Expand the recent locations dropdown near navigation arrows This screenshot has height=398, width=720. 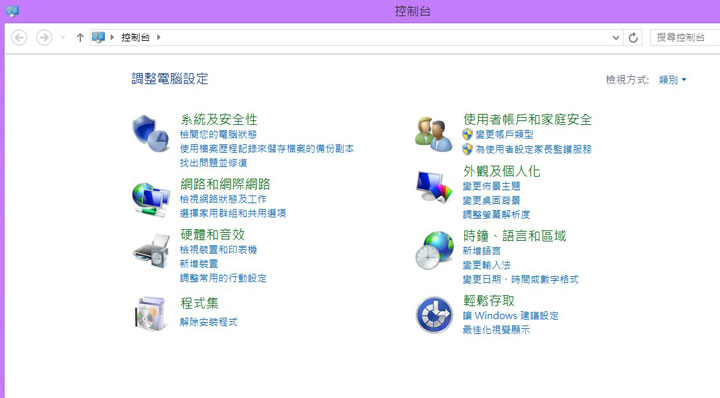[63, 38]
